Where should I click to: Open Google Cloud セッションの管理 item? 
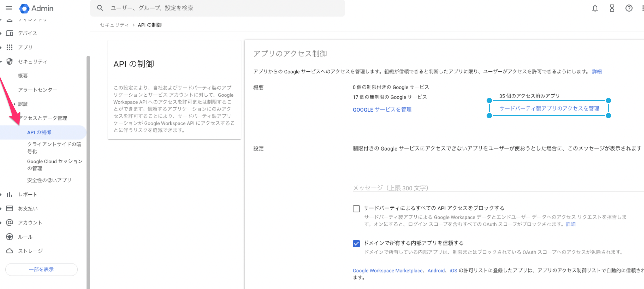click(55, 165)
